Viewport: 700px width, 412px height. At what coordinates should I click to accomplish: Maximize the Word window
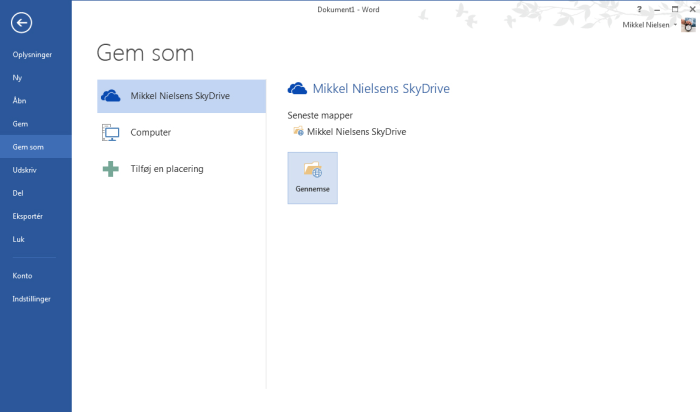click(675, 9)
